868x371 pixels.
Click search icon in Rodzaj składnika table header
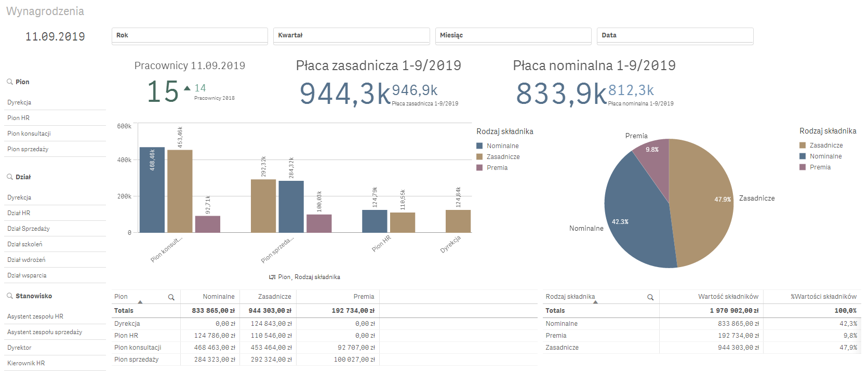[x=650, y=297]
